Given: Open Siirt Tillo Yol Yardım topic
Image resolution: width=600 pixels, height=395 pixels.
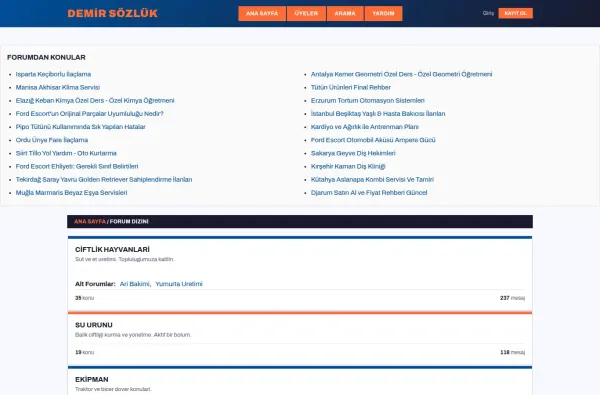Looking at the screenshot, I should pyautogui.click(x=66, y=153).
